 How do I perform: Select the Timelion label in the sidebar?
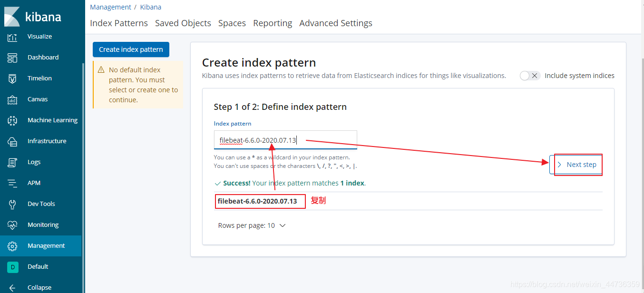pos(40,78)
